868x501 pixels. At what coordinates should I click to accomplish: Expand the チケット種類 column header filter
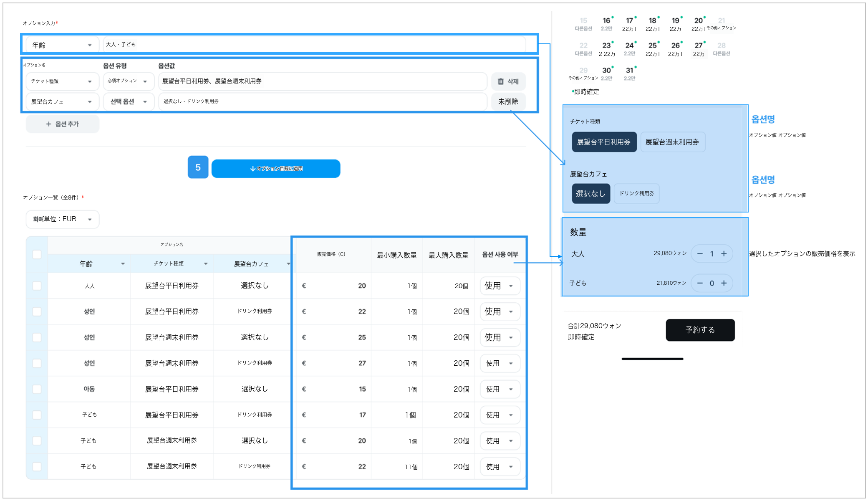point(206,264)
